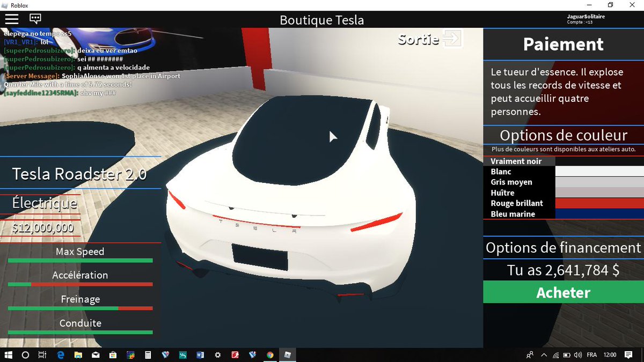This screenshot has height=362, width=644.
Task: Open Google Chrome from taskbar
Action: coord(270,355)
